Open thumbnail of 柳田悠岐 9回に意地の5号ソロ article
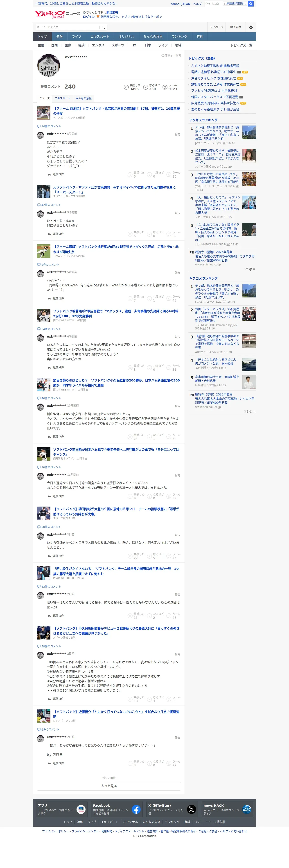Image resolution: width=289 pixels, height=868 pixels. (44, 513)
